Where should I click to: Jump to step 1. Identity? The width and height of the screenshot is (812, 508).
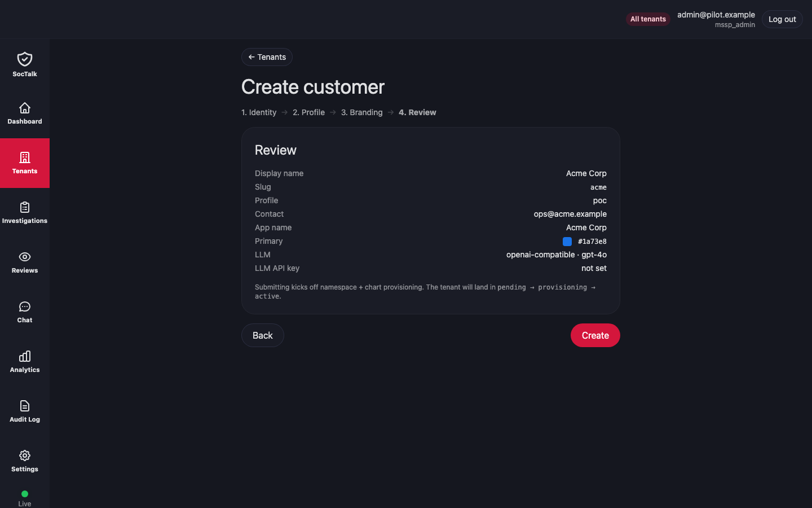tap(259, 112)
